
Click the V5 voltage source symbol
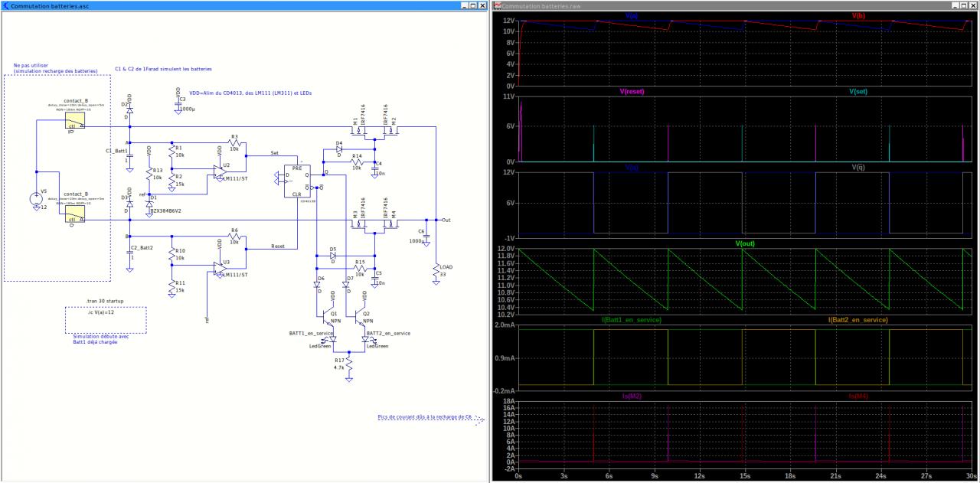pyautogui.click(x=36, y=199)
